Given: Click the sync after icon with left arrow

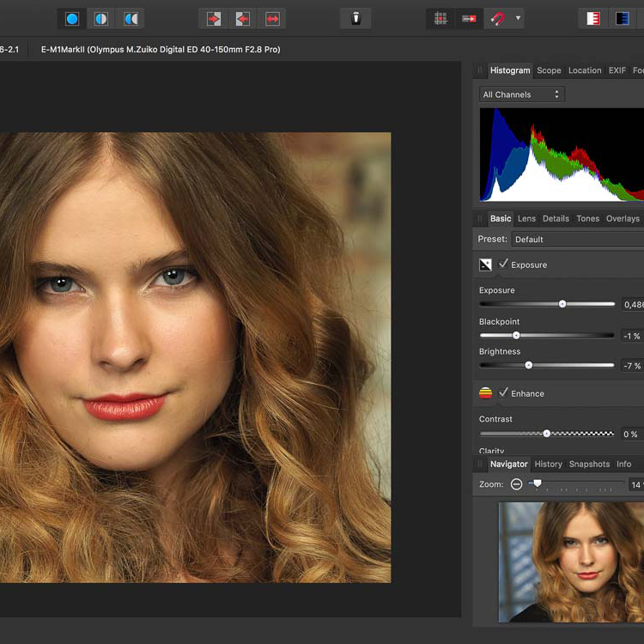Looking at the screenshot, I should tap(243, 18).
